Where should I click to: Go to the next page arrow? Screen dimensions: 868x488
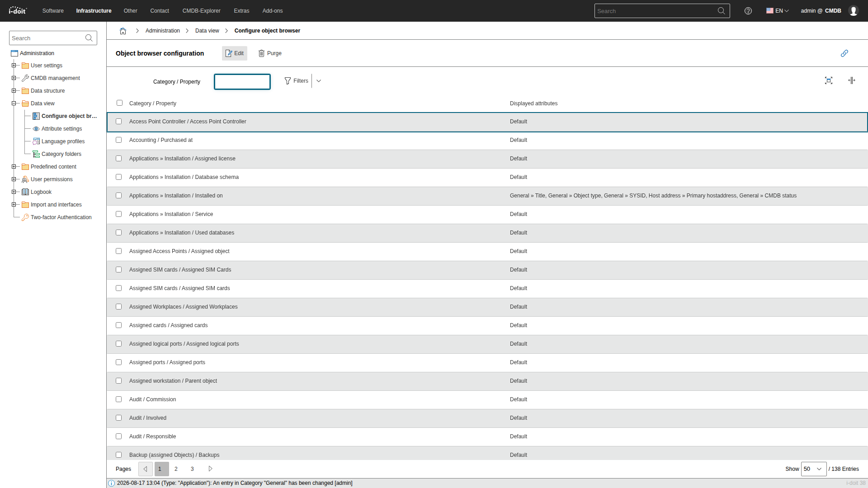point(210,469)
